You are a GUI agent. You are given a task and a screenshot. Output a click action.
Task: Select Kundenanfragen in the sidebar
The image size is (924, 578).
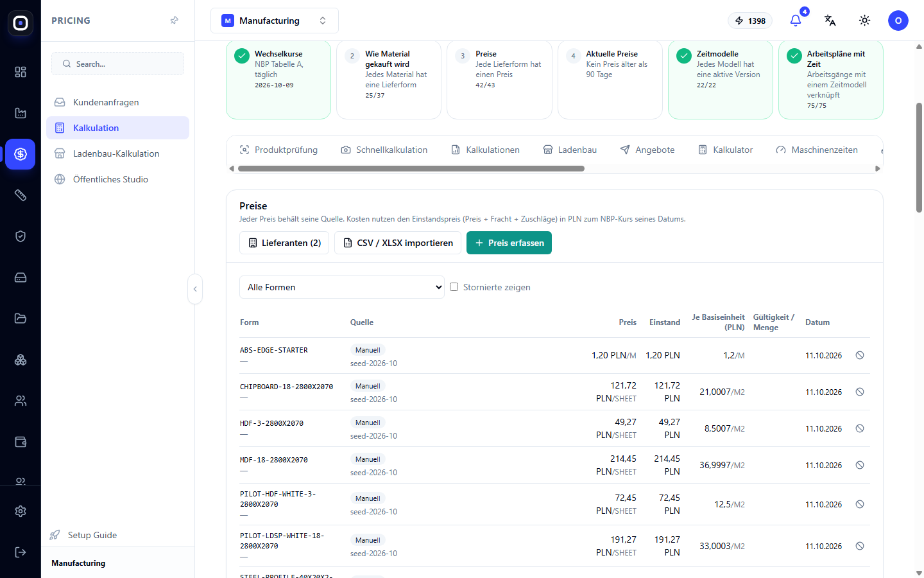pos(117,102)
